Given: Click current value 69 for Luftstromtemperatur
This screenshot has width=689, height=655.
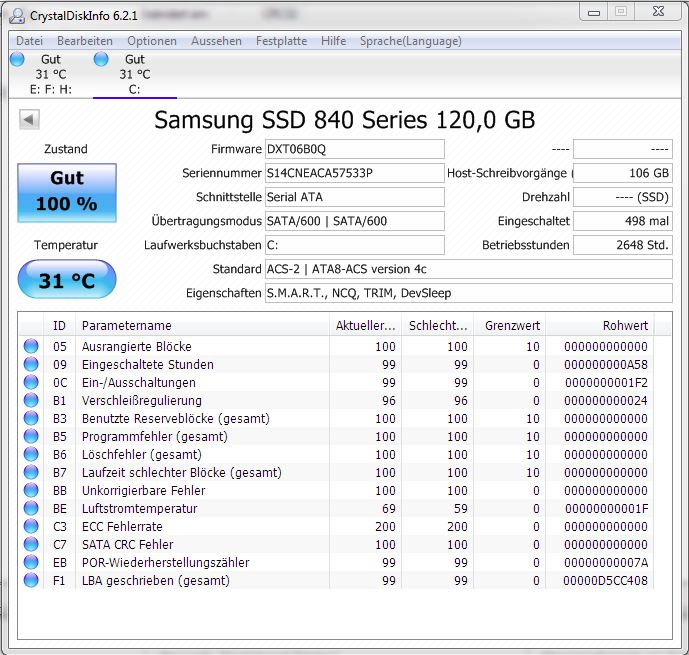Looking at the screenshot, I should point(388,509).
